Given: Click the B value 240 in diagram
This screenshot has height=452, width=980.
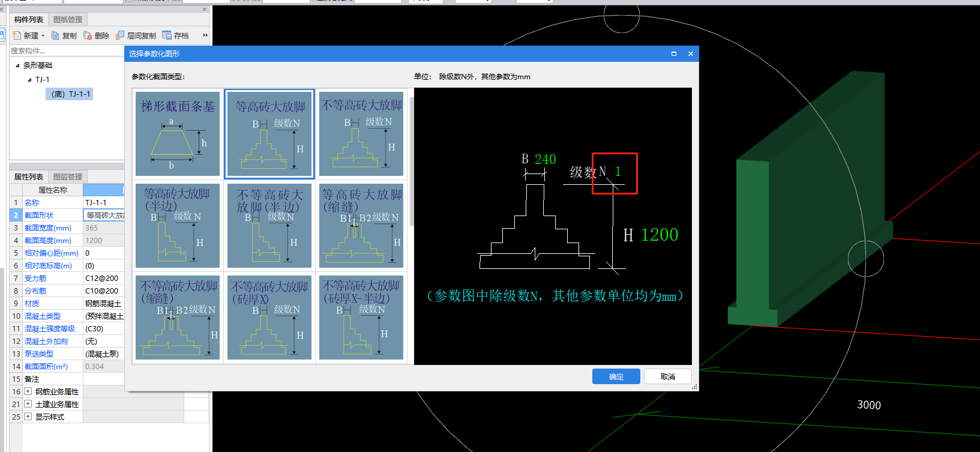Looking at the screenshot, I should [546, 160].
